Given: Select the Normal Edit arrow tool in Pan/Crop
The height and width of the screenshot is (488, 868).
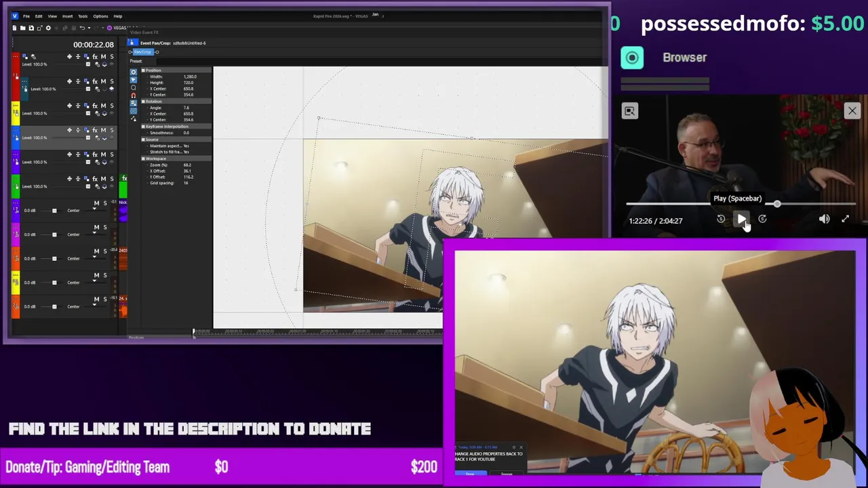Looking at the screenshot, I should pos(133,79).
